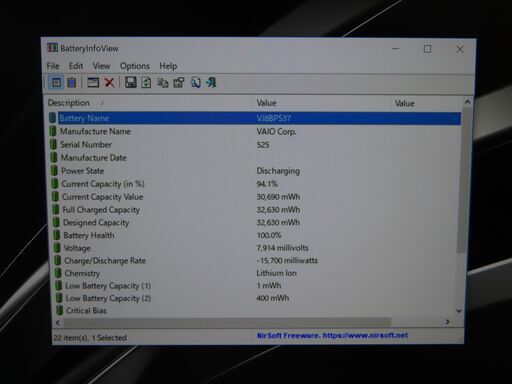This screenshot has width=512, height=384.
Task: Sort by the Description column header
Action: (x=149, y=103)
